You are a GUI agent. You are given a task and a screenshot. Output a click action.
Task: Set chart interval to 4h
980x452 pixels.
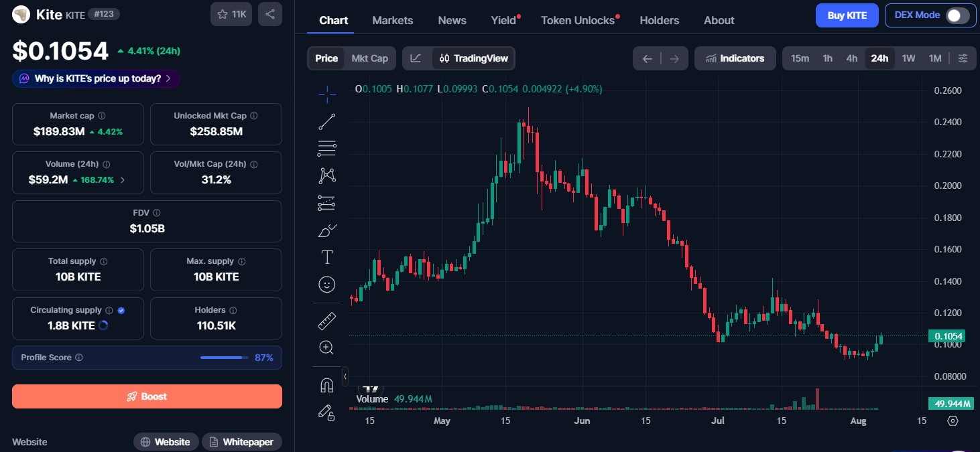coord(852,58)
